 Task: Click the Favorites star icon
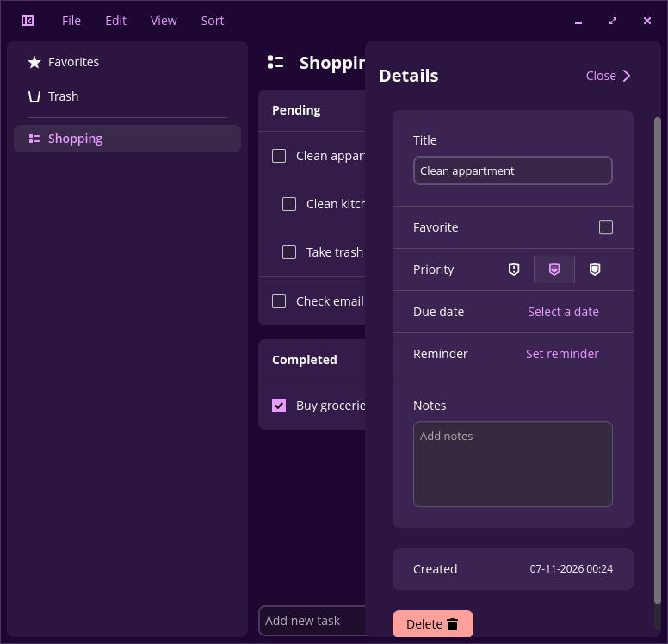34,62
